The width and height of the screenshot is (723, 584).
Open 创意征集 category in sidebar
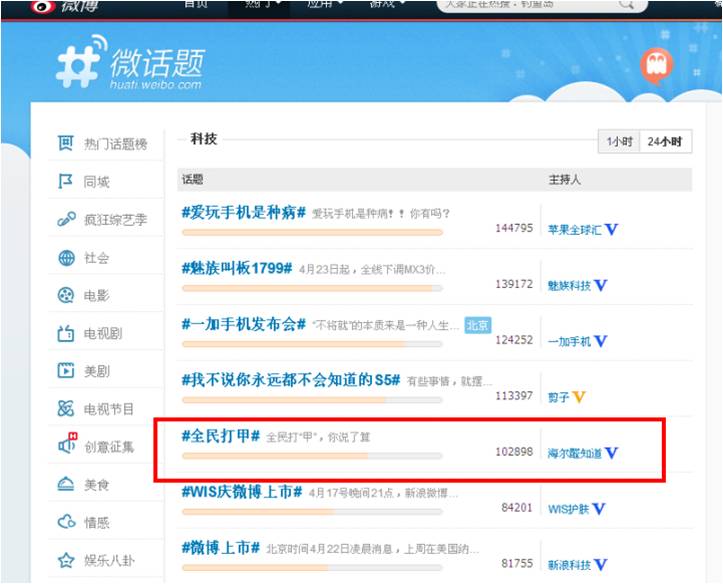[109, 447]
